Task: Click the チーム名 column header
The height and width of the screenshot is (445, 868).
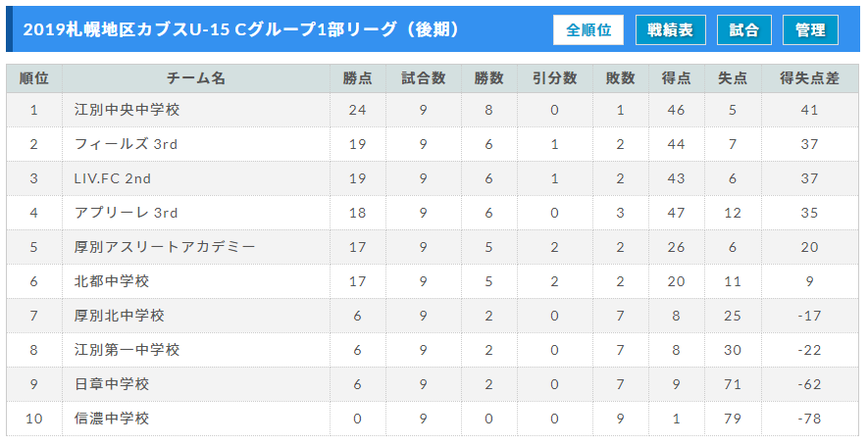Action: [x=196, y=78]
